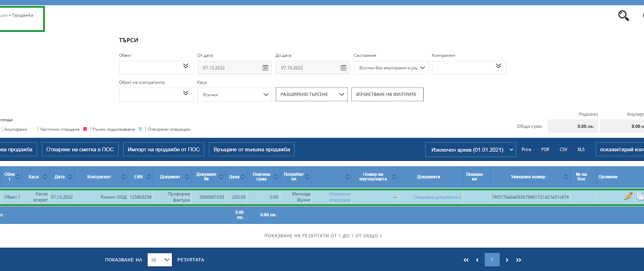
Task: Click pale yellow Анулирано legend swatch
Action: pyautogui.click(x=34, y=129)
